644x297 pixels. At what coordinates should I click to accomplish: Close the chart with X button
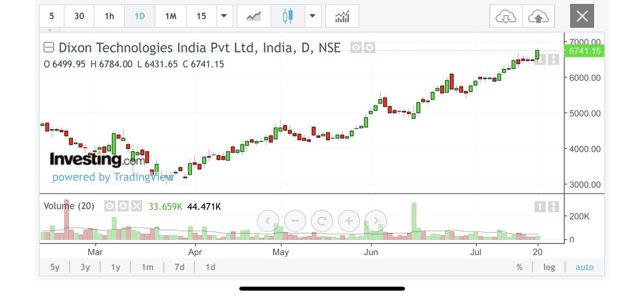pyautogui.click(x=582, y=16)
